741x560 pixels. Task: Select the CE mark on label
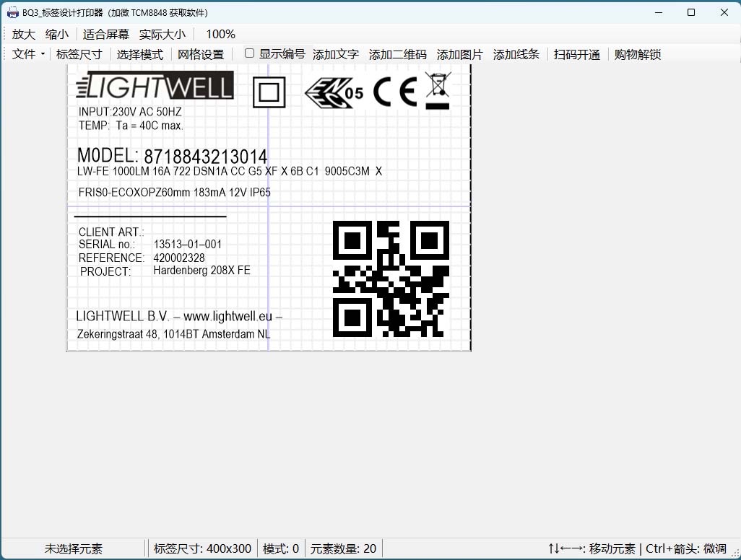pos(395,91)
